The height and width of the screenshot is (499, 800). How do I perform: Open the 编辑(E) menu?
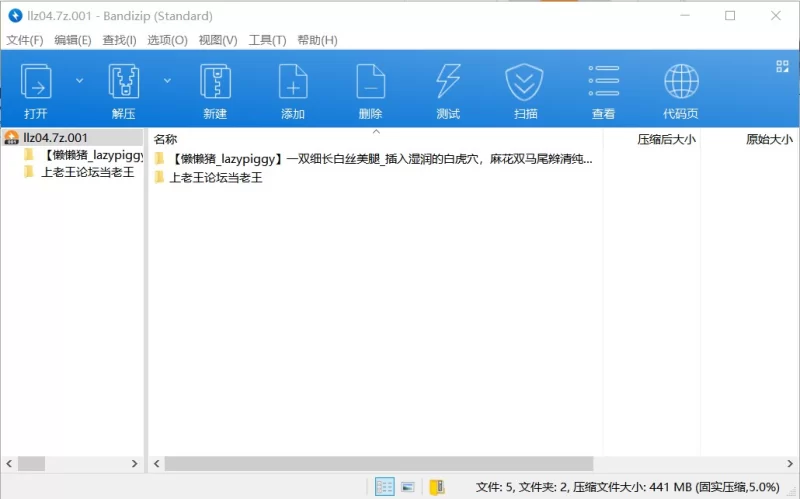pyautogui.click(x=73, y=40)
